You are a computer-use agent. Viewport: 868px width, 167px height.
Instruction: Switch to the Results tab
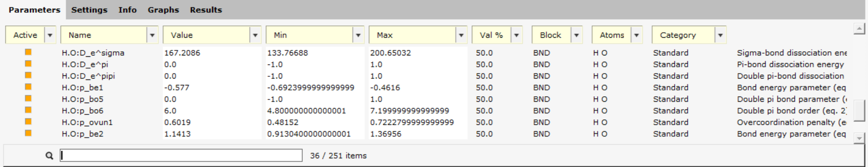pos(206,10)
